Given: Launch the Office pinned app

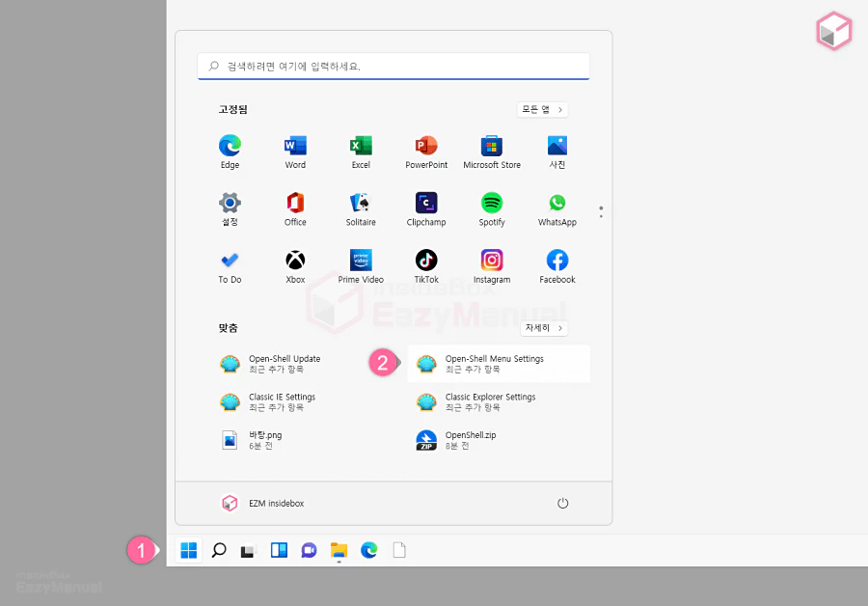Looking at the screenshot, I should [295, 209].
